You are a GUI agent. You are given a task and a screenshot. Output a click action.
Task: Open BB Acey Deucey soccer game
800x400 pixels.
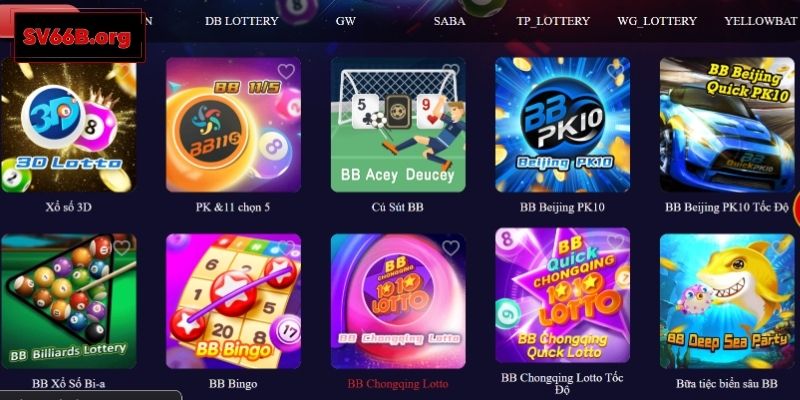tap(398, 124)
